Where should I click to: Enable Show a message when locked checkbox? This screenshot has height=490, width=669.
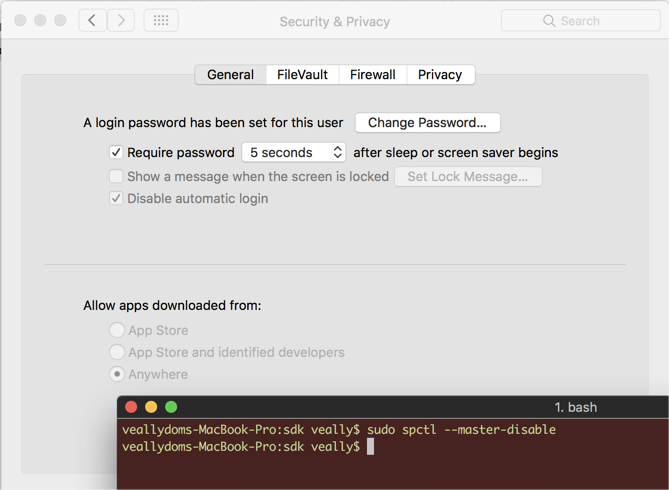(116, 176)
